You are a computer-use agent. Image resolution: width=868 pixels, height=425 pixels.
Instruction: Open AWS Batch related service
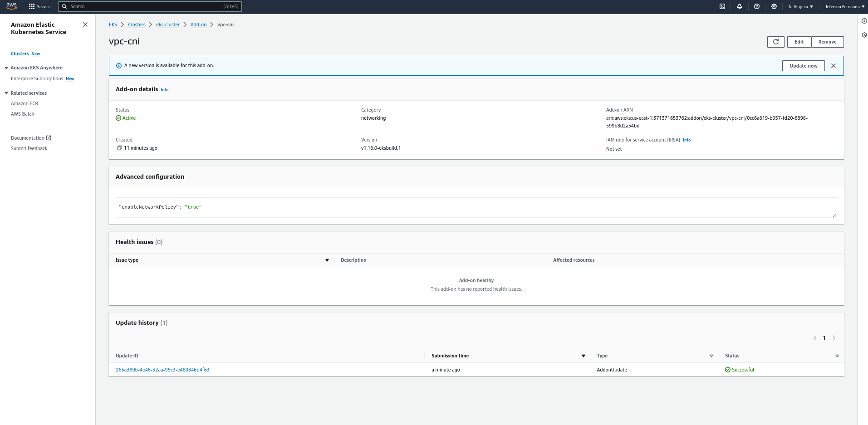[23, 114]
